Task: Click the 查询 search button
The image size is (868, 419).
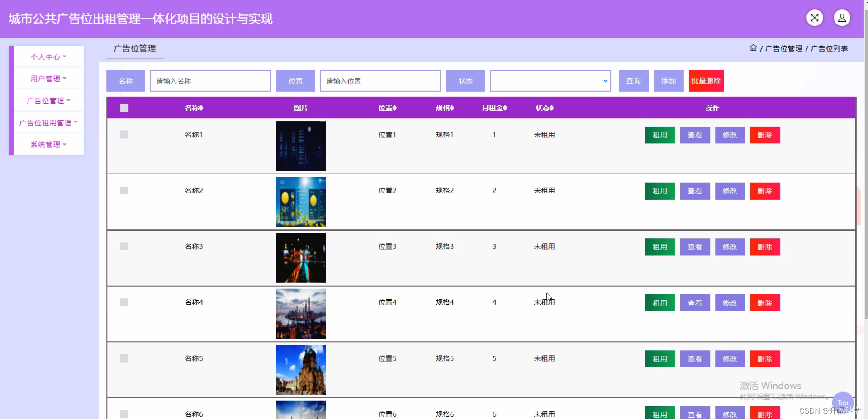Action: tap(633, 80)
